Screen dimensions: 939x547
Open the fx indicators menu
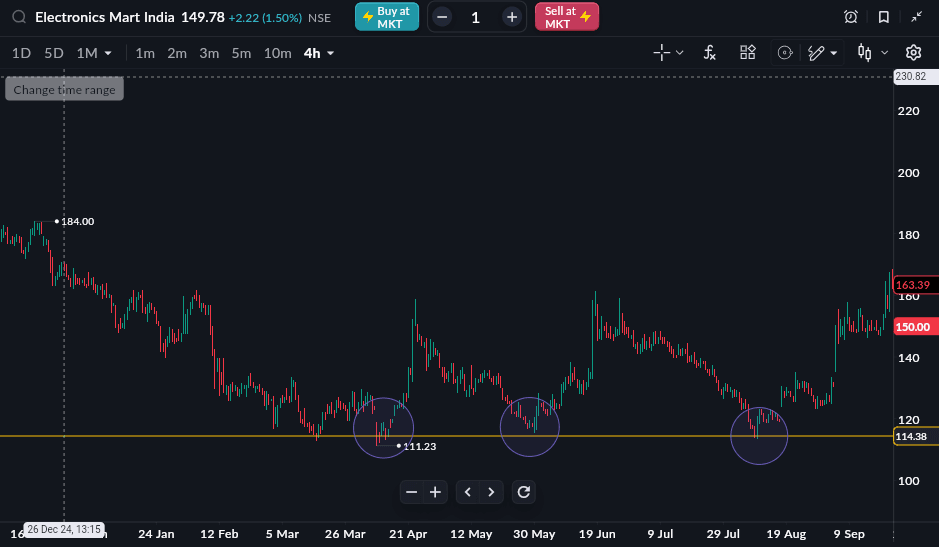pyautogui.click(x=710, y=53)
